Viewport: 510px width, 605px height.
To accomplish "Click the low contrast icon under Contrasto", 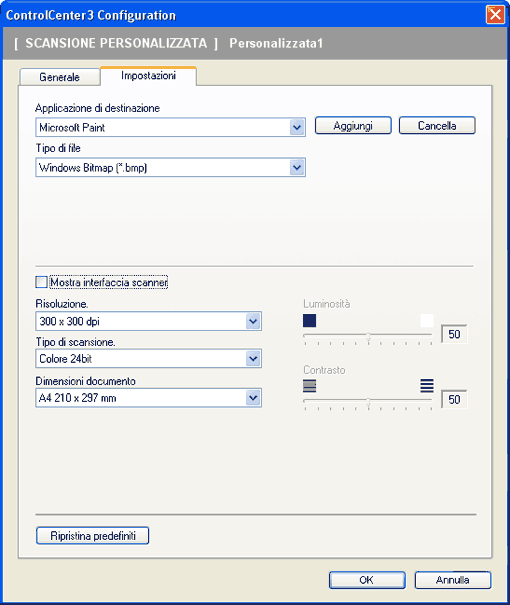I will (x=309, y=386).
